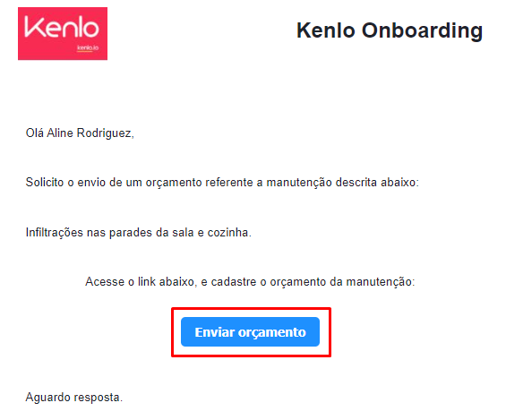
Task: Click the Enviar orçamento blue button
Action: coord(250,331)
